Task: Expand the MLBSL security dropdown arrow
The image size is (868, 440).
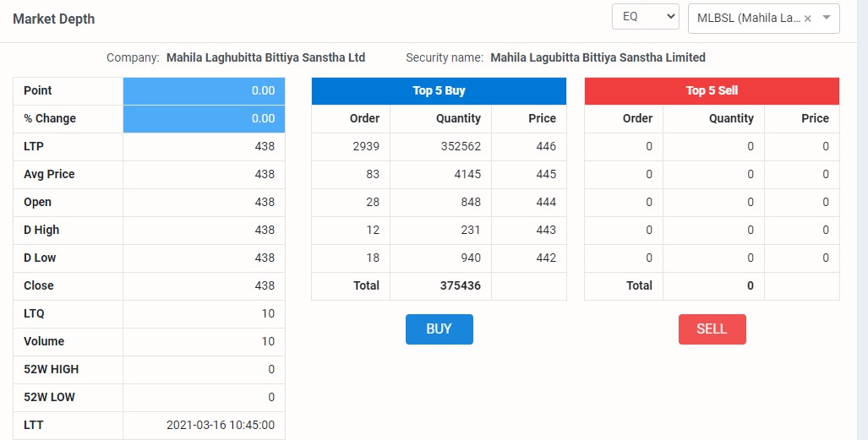Action: (827, 18)
